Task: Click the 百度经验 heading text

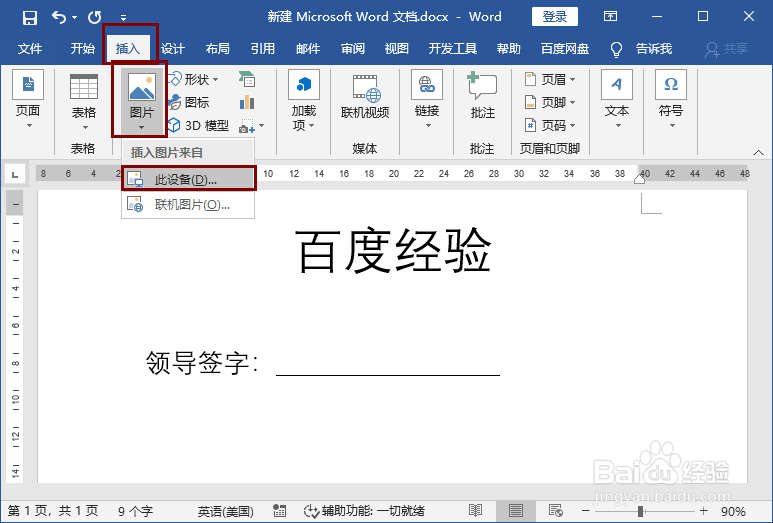Action: 392,250
